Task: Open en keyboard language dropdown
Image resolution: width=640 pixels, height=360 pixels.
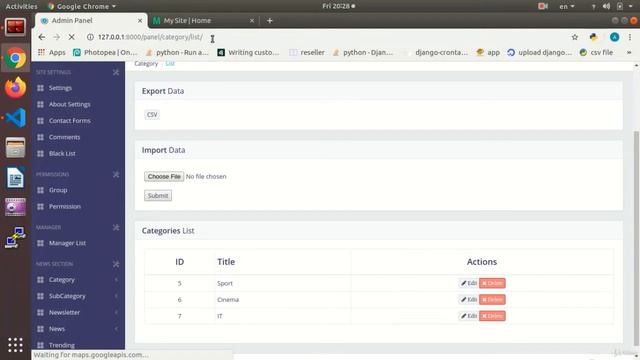Action: pyautogui.click(x=567, y=6)
